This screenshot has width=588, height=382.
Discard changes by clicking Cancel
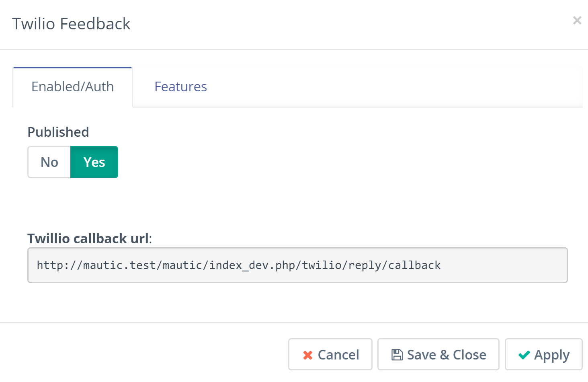coord(330,354)
